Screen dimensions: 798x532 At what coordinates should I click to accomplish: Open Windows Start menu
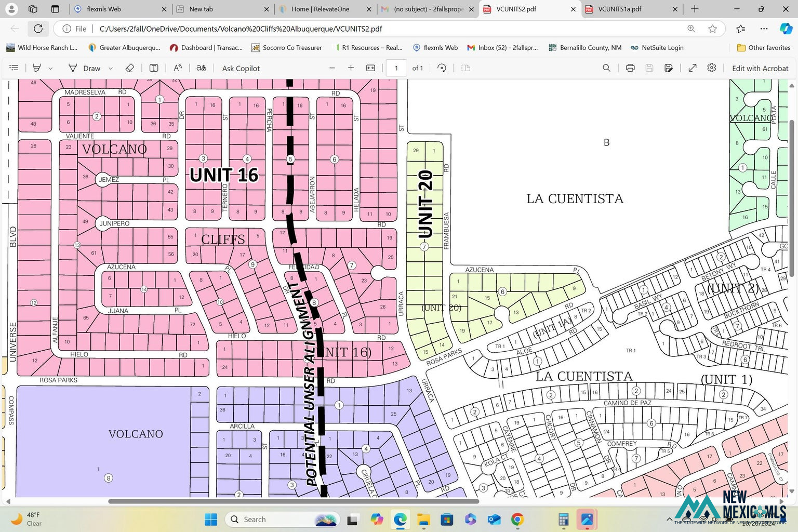click(x=211, y=520)
